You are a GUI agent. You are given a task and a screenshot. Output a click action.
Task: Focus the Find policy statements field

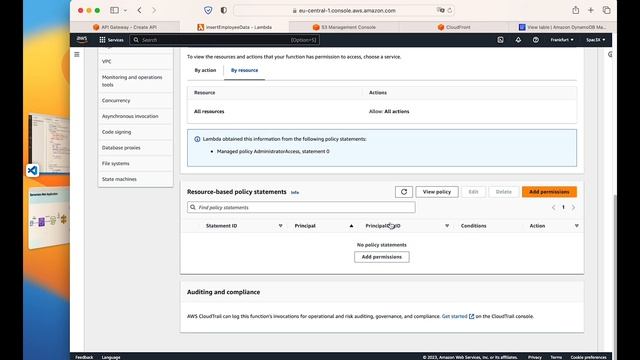[301, 207]
